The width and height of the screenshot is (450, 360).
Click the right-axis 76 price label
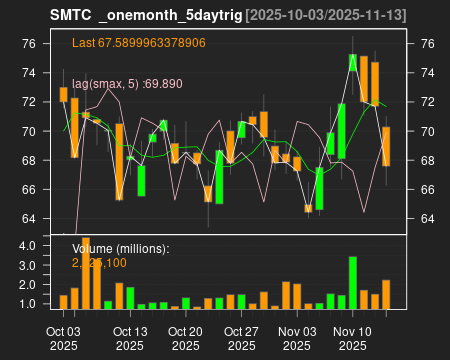coord(428,44)
